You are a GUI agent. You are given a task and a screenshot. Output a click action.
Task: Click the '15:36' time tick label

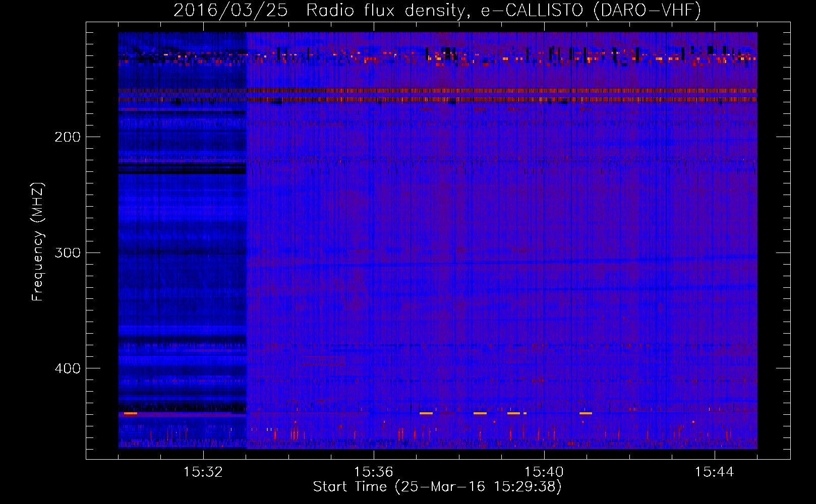pyautogui.click(x=374, y=472)
